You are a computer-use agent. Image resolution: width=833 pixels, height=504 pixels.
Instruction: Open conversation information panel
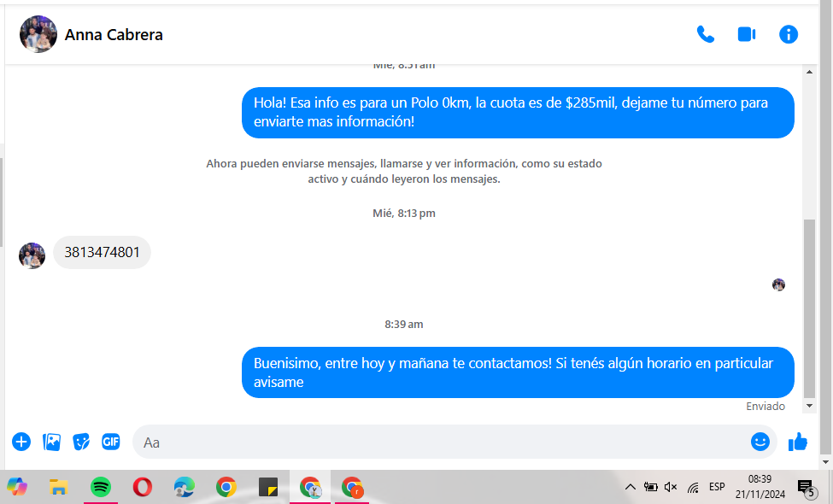[x=789, y=34]
